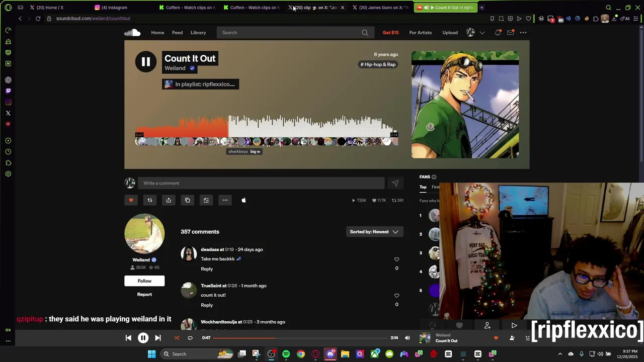Jump to timestamp 0:19 in deadass comment

pyautogui.click(x=229, y=249)
